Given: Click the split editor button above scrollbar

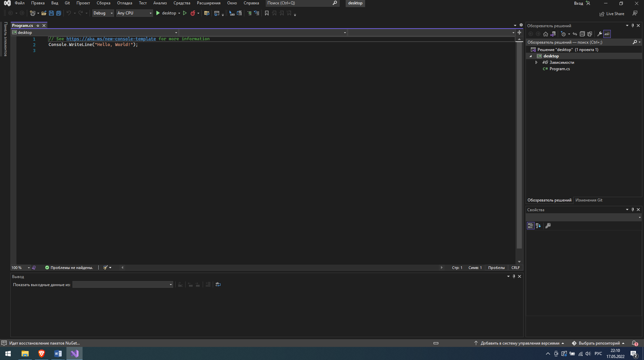Looking at the screenshot, I should click(x=519, y=33).
